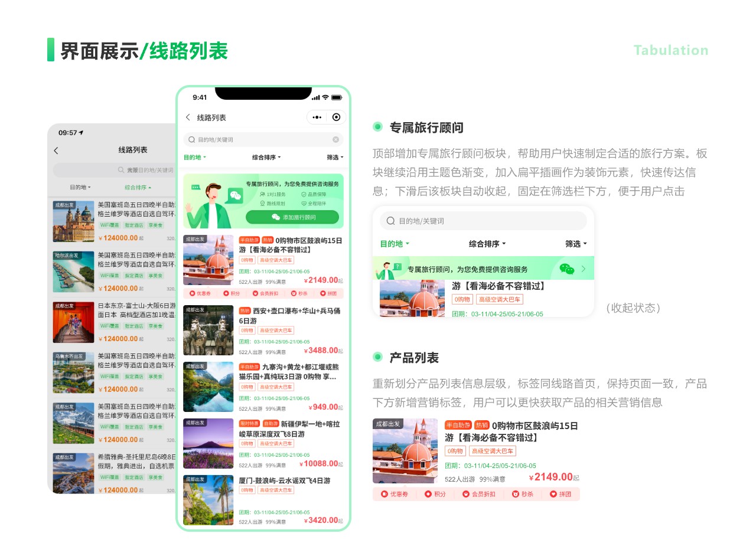The width and height of the screenshot is (756, 553).
Task: Tap the mini-program circular close icon
Action: [336, 117]
